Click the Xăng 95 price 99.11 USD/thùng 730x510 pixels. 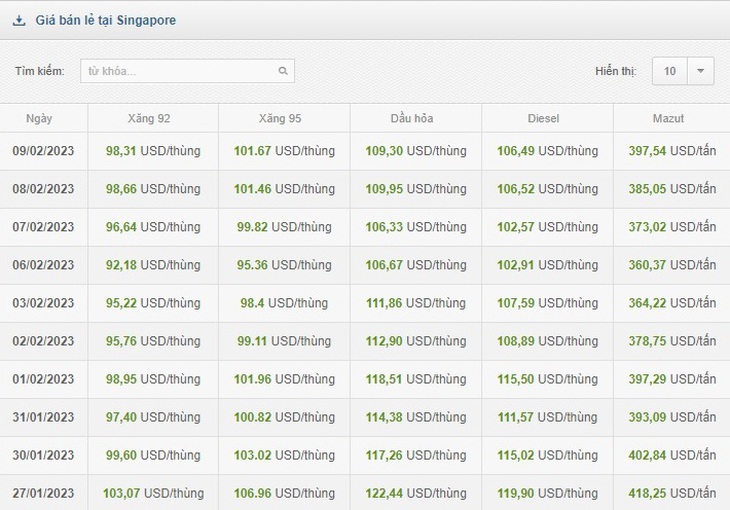pos(284,341)
